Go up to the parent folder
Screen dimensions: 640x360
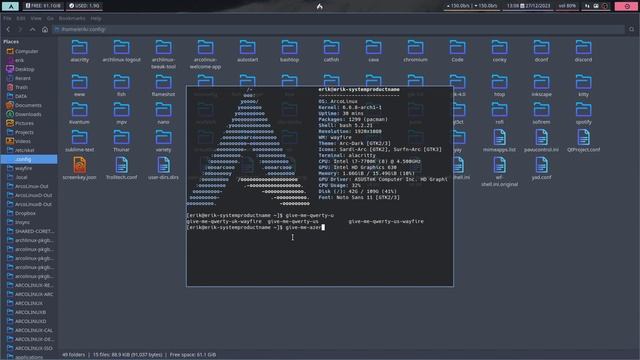pyautogui.click(x=32, y=29)
